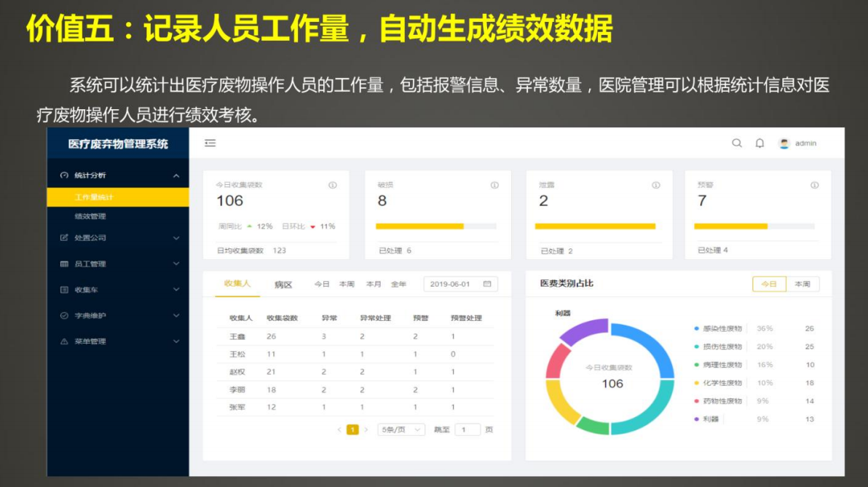The height and width of the screenshot is (487, 868).
Task: Click the 字典维护 check-circle icon
Action: pyautogui.click(x=64, y=315)
